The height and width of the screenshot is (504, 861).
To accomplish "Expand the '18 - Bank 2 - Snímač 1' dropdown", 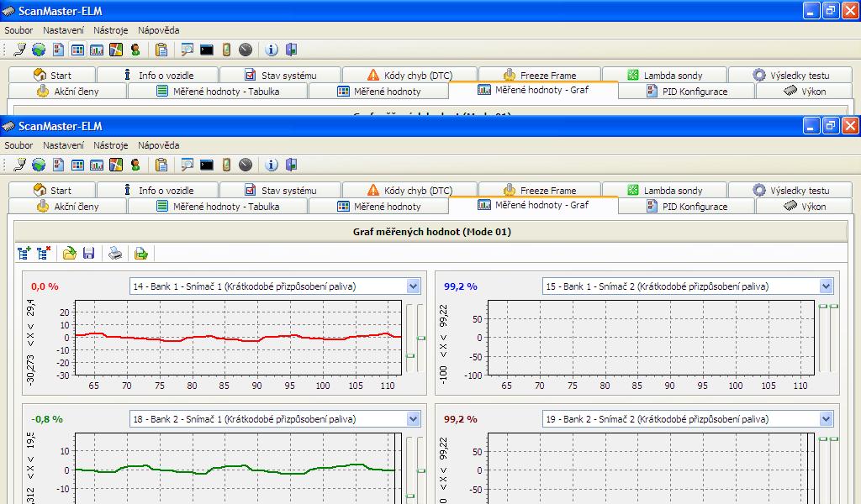I will click(x=413, y=419).
